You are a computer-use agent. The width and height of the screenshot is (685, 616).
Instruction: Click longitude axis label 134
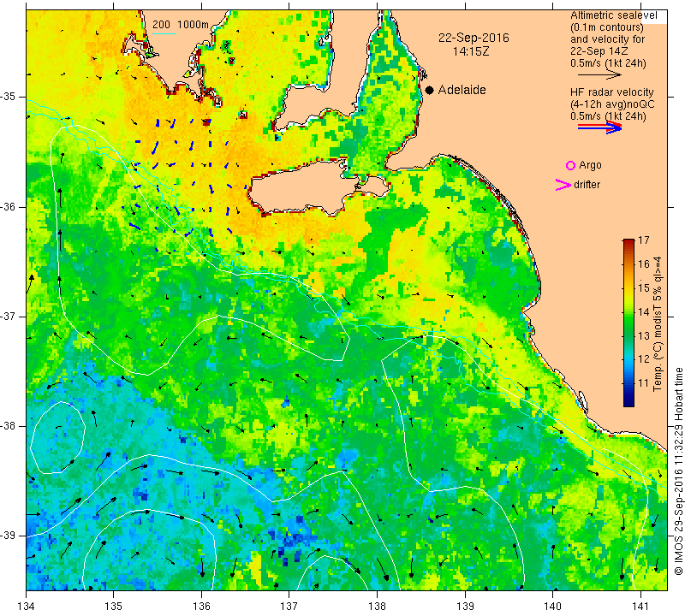click(27, 606)
